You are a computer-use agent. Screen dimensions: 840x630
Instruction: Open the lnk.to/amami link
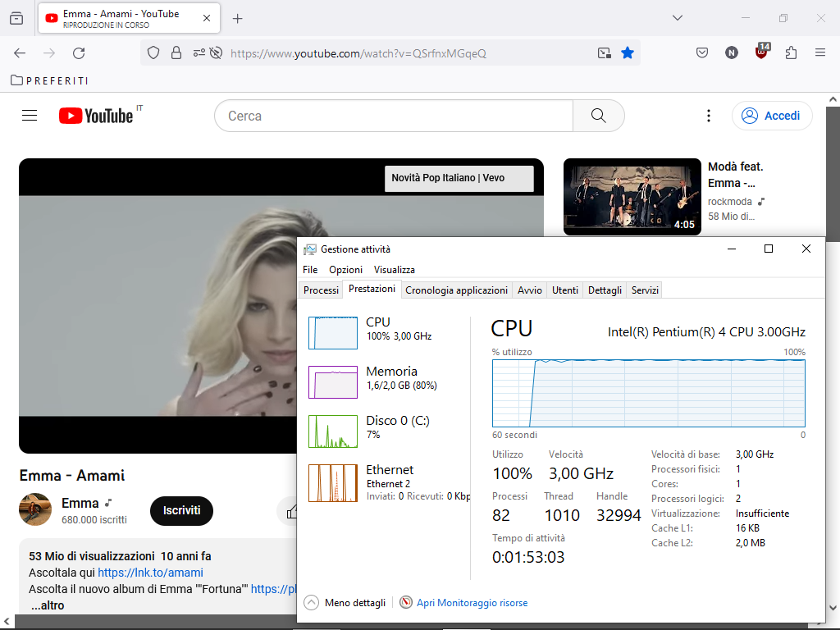151,573
